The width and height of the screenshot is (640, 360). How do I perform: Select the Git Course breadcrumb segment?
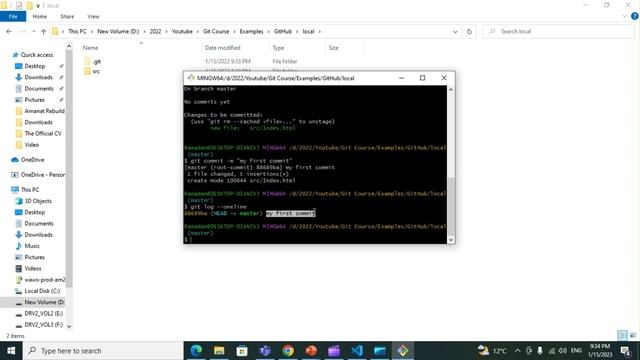pos(216,31)
